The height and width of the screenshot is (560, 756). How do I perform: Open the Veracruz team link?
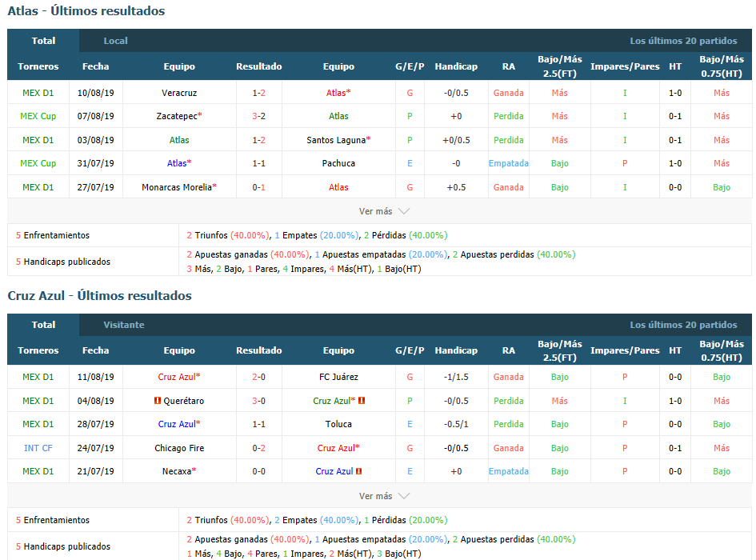[179, 93]
